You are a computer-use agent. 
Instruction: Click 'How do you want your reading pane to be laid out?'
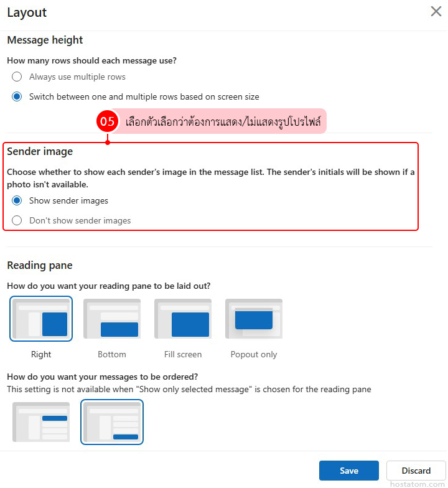pos(109,286)
